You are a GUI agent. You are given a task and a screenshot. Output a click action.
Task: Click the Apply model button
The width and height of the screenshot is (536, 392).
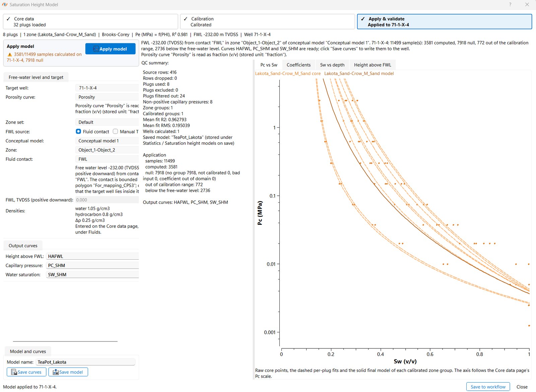[x=111, y=49]
